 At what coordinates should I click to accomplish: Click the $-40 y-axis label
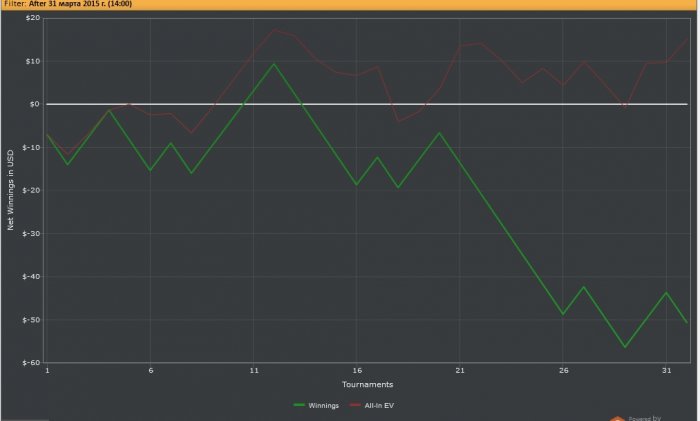(31, 276)
